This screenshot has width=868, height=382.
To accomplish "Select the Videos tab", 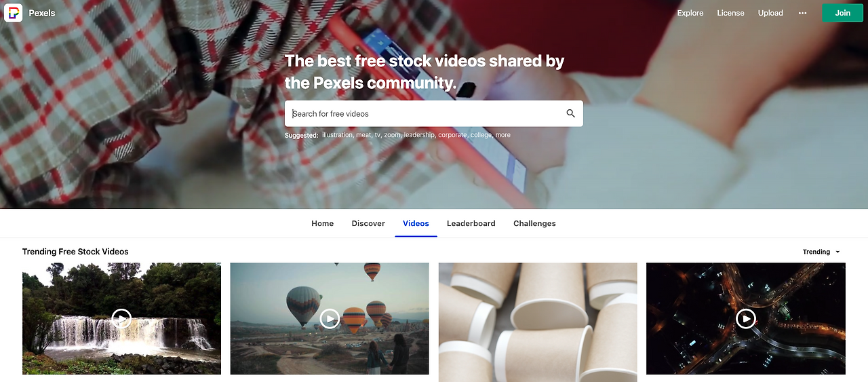I will [x=416, y=223].
